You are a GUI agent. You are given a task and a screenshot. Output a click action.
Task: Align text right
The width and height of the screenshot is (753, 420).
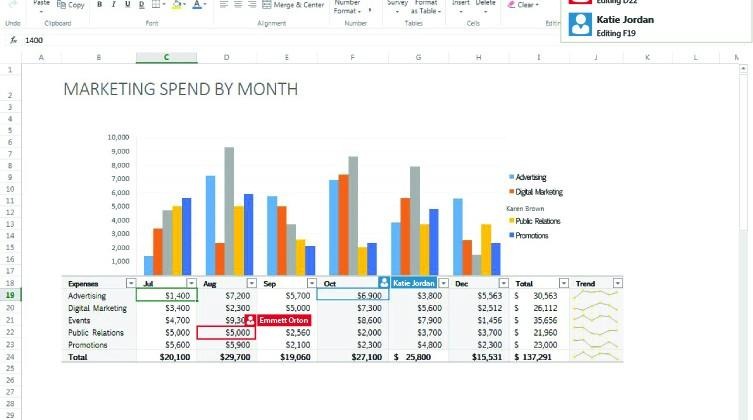pyautogui.click(x=252, y=4)
